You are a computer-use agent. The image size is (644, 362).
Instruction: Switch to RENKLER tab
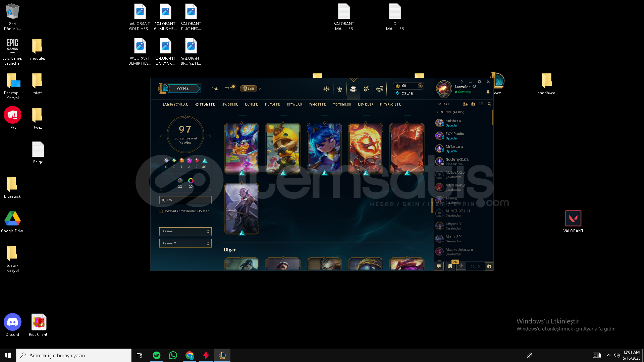click(x=366, y=105)
